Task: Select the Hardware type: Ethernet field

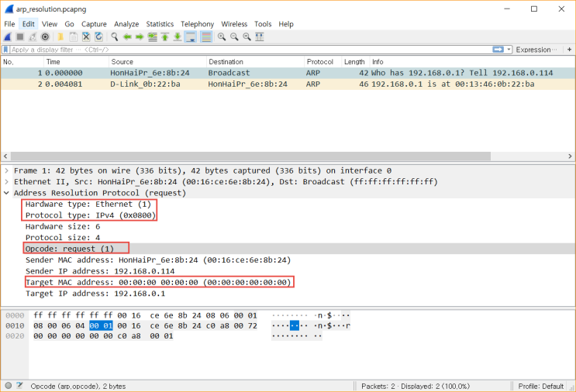Action: point(88,204)
